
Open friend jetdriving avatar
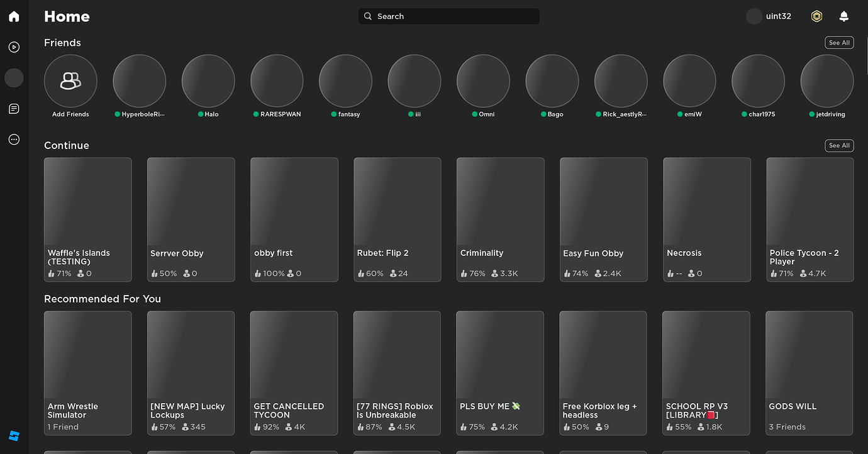coord(827,81)
